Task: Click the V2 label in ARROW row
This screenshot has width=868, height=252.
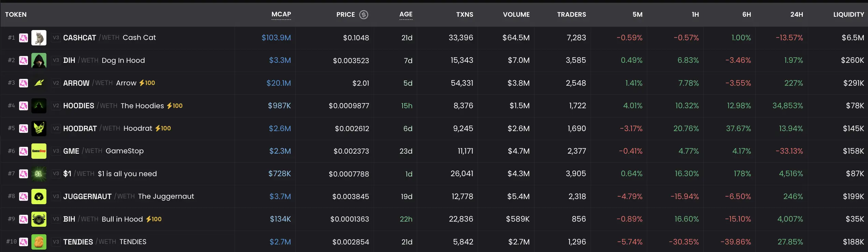Action: pos(56,83)
